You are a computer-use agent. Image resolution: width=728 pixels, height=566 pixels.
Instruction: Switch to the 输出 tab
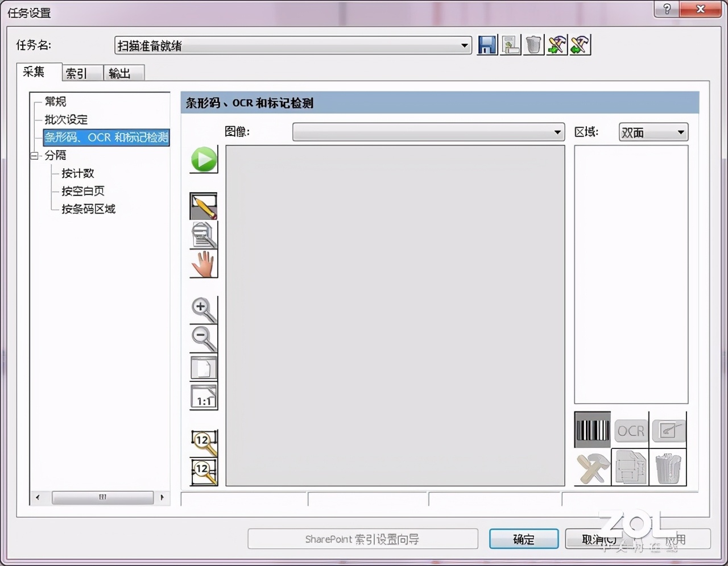(123, 72)
